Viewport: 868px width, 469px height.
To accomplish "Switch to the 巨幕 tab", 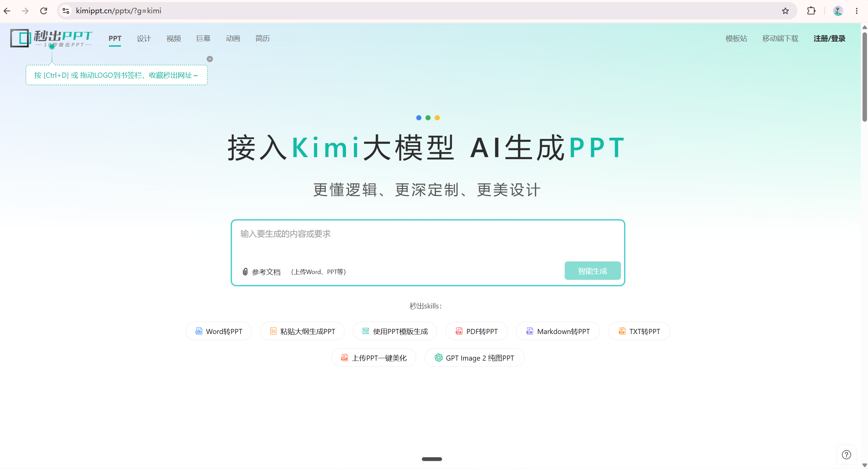I will click(x=203, y=39).
